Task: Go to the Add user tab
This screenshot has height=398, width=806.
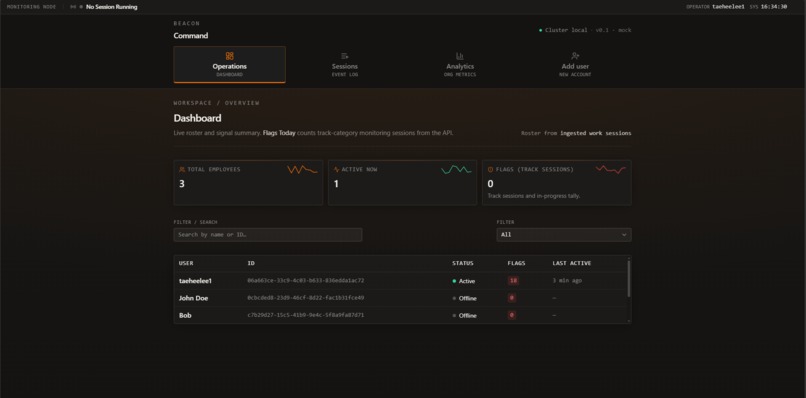Action: click(x=575, y=64)
